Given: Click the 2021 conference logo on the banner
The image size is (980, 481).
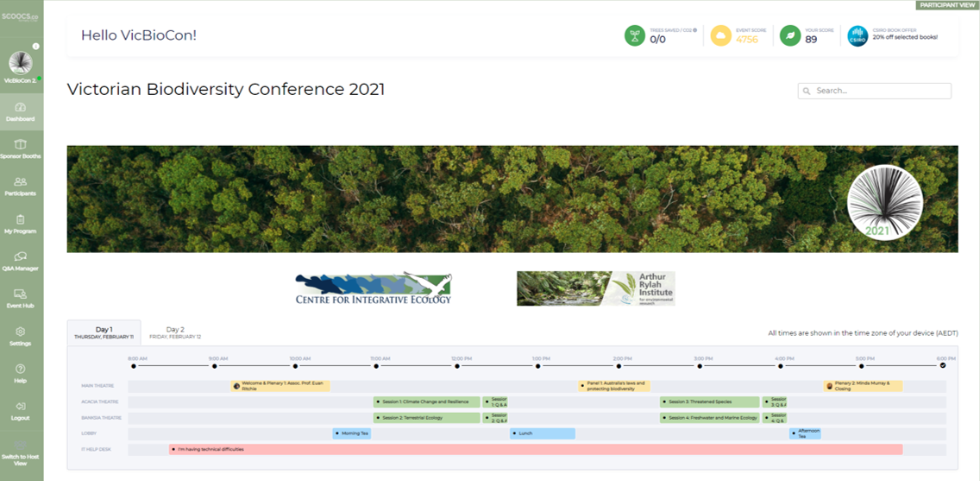Looking at the screenshot, I should 885,203.
